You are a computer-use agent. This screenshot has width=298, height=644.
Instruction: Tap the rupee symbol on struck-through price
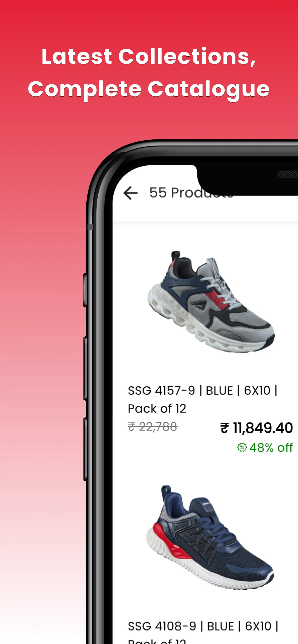(x=132, y=426)
